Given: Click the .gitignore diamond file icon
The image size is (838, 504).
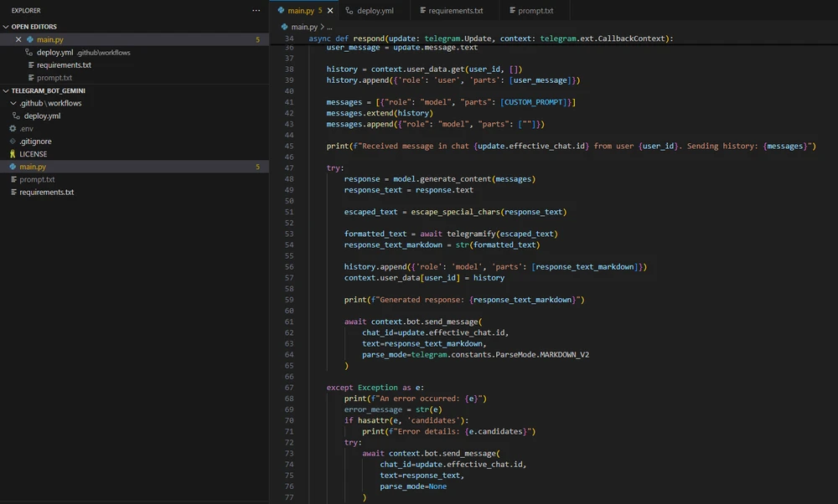Looking at the screenshot, I should [13, 141].
